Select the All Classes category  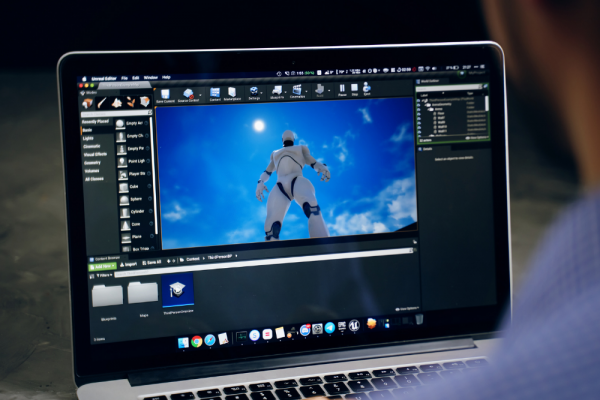click(94, 179)
